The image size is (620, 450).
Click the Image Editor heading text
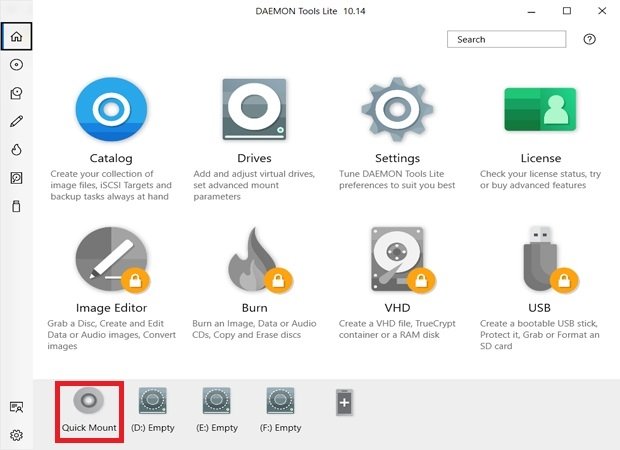click(x=111, y=308)
